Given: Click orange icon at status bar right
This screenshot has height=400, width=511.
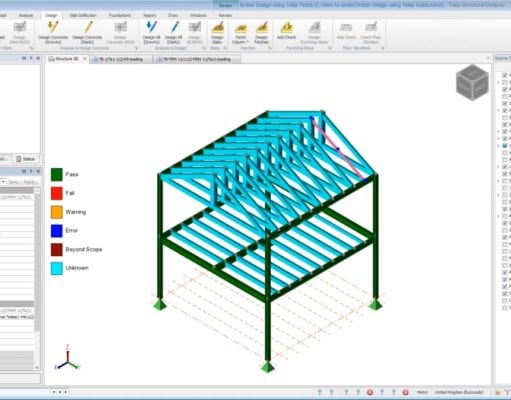Looking at the screenshot, I should 498,392.
